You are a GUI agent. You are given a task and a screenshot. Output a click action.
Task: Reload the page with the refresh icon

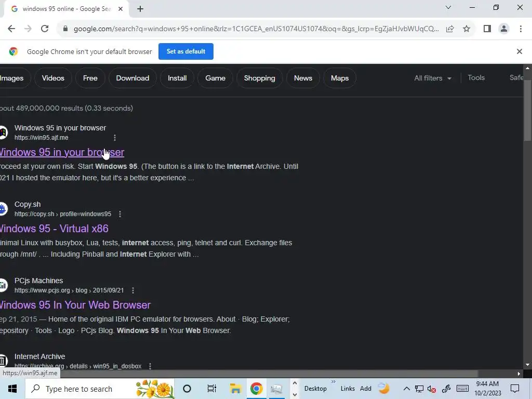pyautogui.click(x=45, y=29)
